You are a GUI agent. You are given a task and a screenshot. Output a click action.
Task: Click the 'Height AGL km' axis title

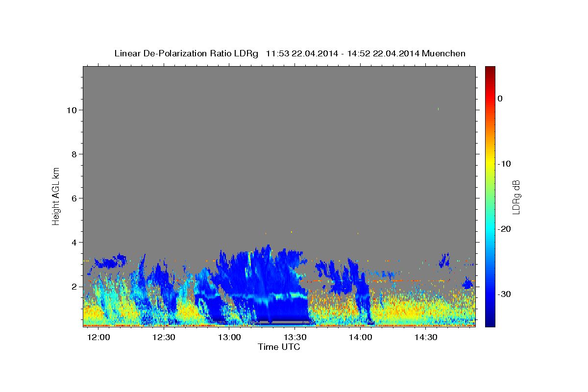(56, 196)
